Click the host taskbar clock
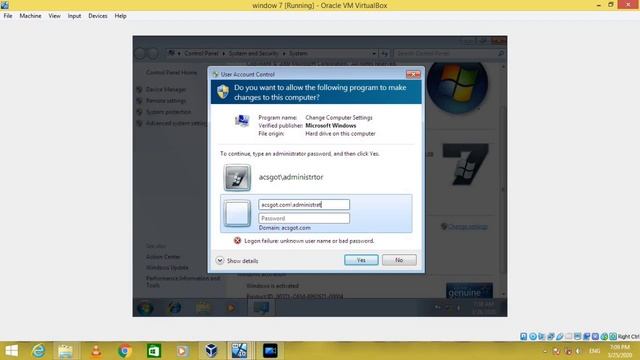This screenshot has height=360, width=640. click(620, 351)
